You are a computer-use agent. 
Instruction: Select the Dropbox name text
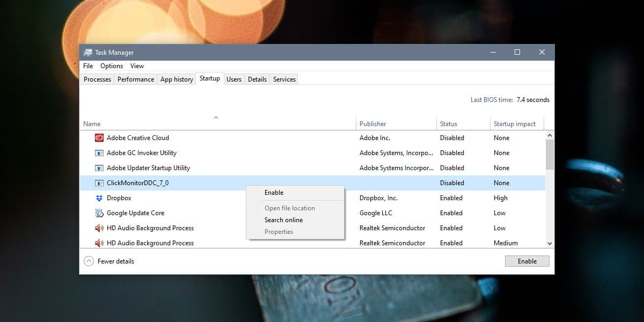click(119, 198)
